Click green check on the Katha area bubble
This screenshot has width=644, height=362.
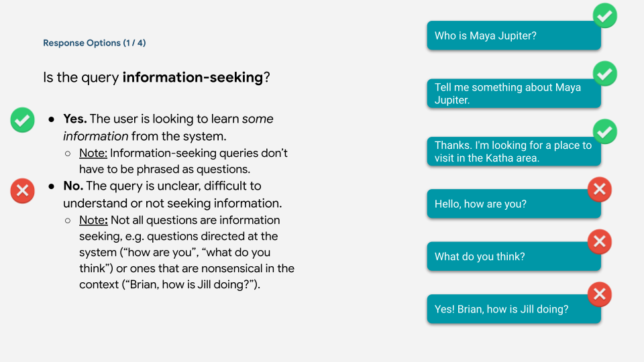click(605, 132)
